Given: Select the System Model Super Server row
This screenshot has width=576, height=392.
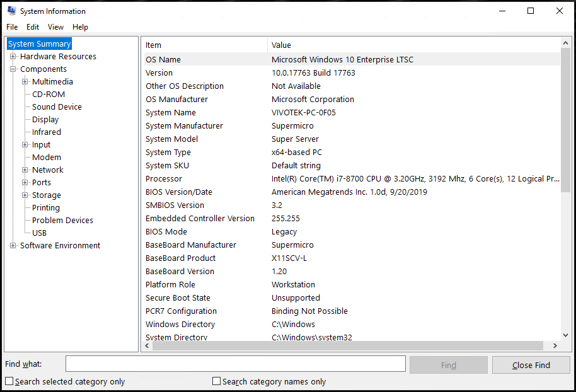Looking at the screenshot, I should pos(352,139).
